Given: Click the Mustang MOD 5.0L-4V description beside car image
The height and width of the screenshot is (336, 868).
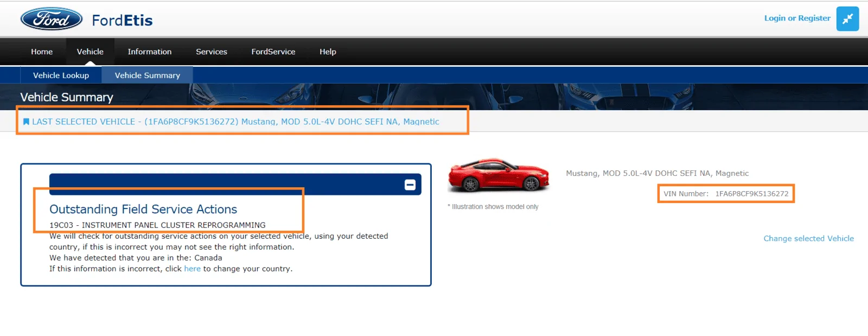Looking at the screenshot, I should pyautogui.click(x=657, y=173).
